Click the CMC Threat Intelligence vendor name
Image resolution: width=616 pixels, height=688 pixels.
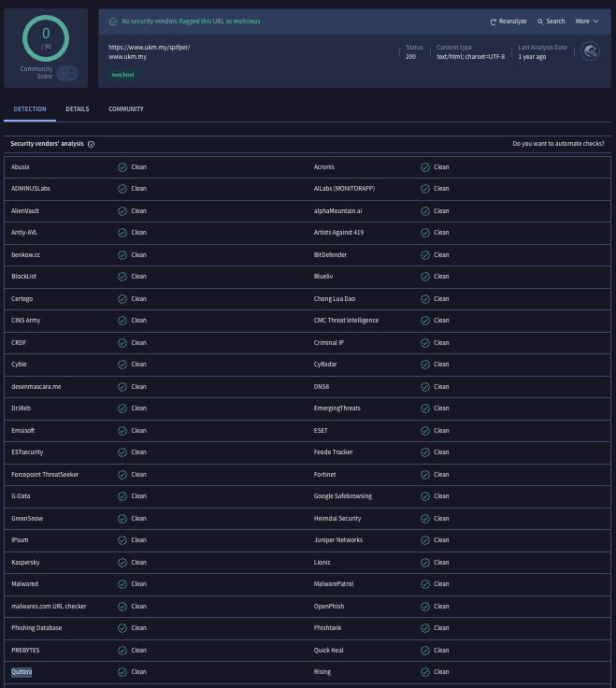(346, 320)
